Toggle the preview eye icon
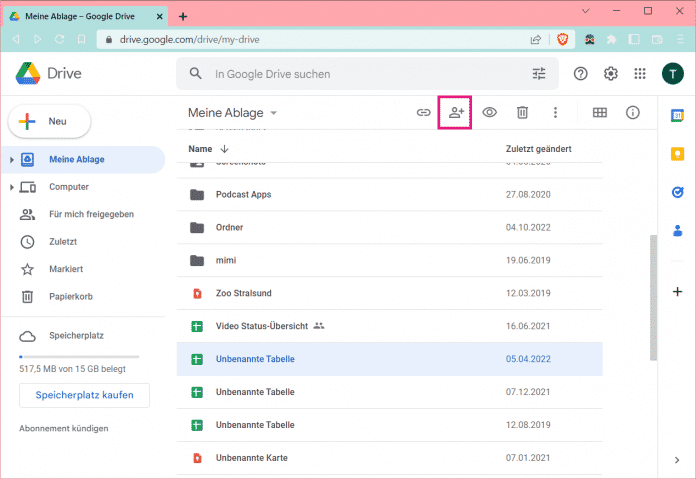The image size is (696, 479). click(489, 113)
